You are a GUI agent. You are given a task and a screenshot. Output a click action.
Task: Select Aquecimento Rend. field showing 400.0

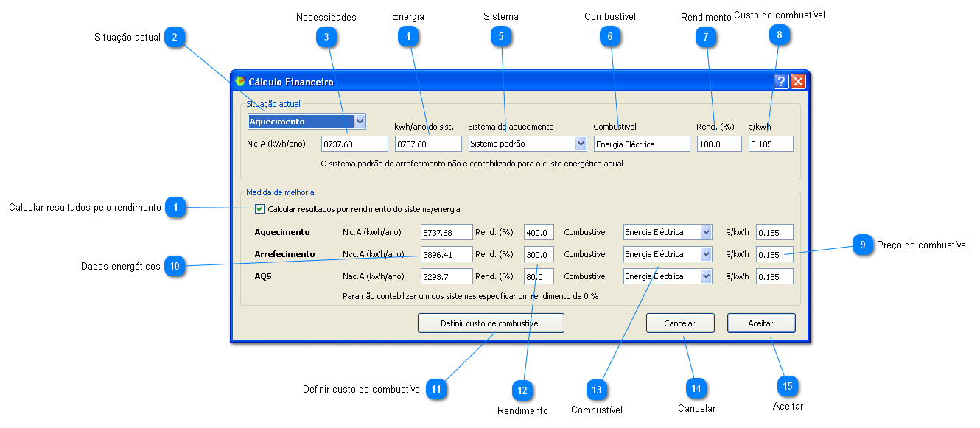click(x=538, y=233)
